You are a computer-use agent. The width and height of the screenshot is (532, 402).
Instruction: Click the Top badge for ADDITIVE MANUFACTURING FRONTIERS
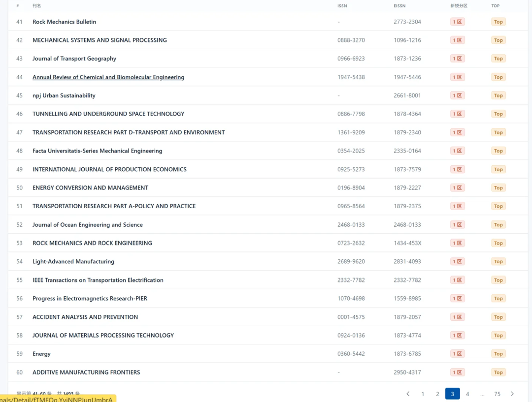[499, 372]
